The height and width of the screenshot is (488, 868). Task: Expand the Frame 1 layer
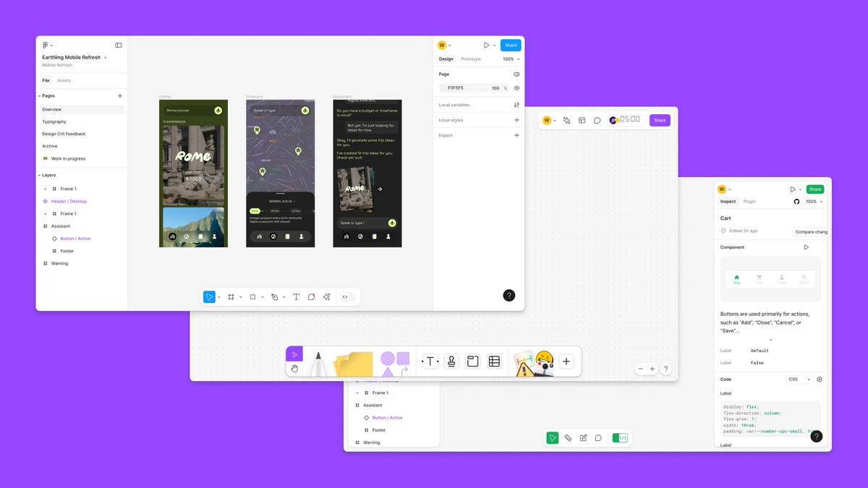pos(45,188)
